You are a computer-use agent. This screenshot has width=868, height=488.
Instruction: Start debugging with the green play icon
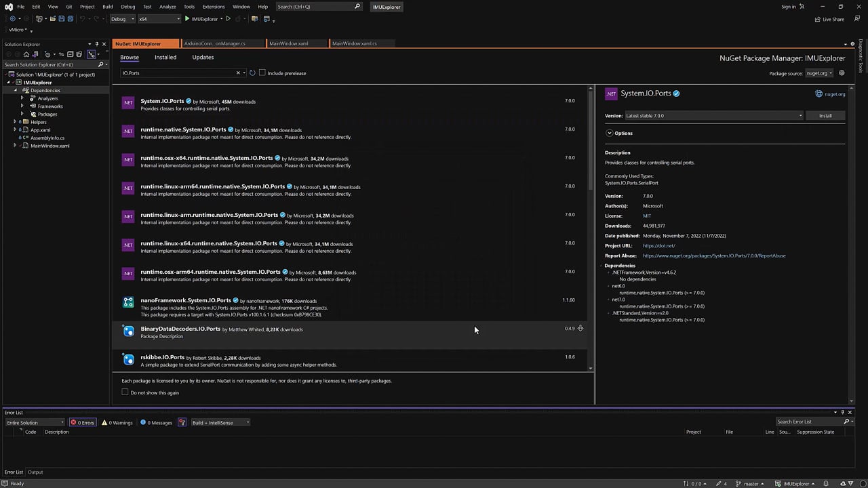point(187,19)
